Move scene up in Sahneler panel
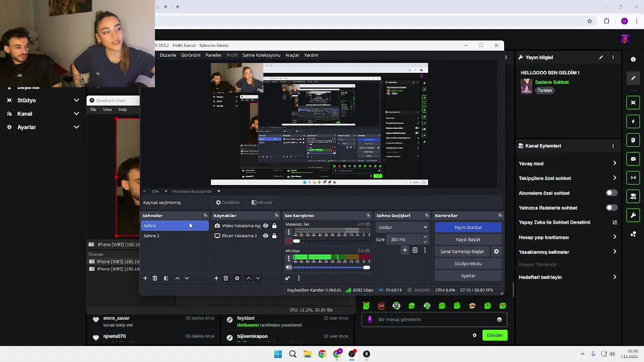The height and width of the screenshot is (362, 644). pos(177,278)
